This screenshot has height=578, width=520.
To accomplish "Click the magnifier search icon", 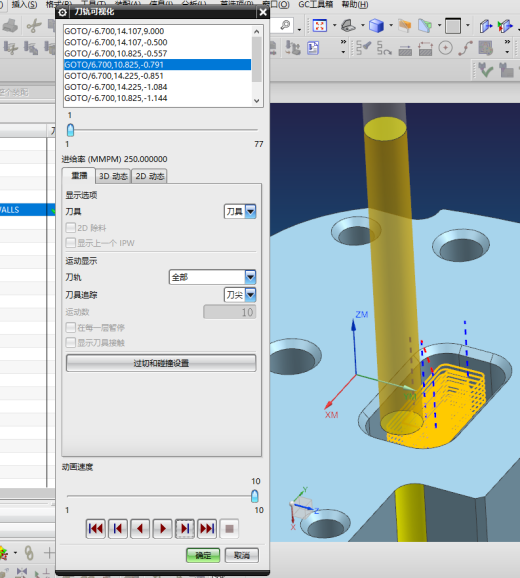I will [285, 25].
